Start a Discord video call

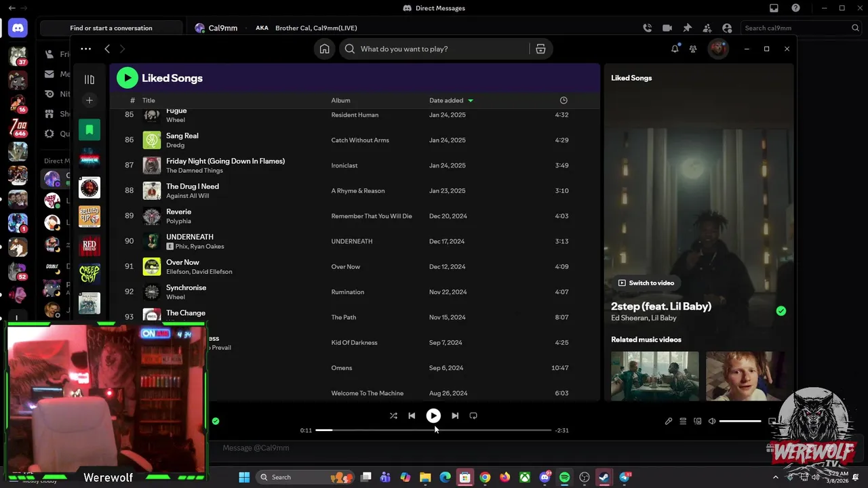coord(667,28)
